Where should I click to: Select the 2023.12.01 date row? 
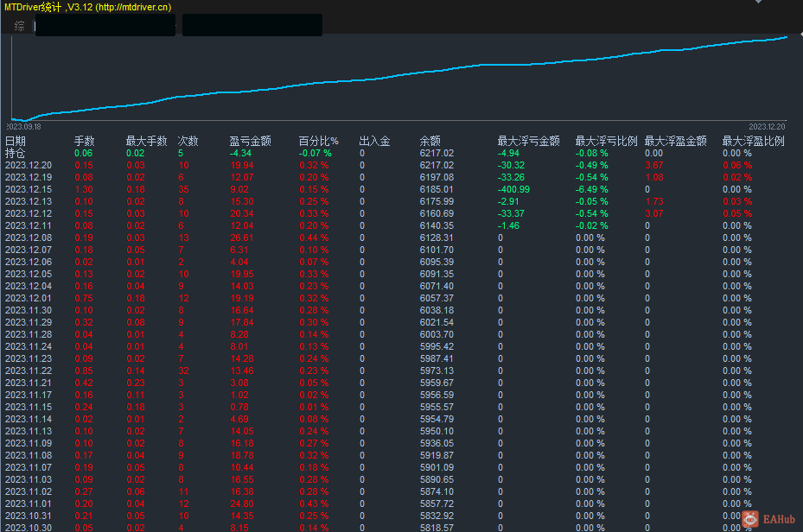(29, 298)
